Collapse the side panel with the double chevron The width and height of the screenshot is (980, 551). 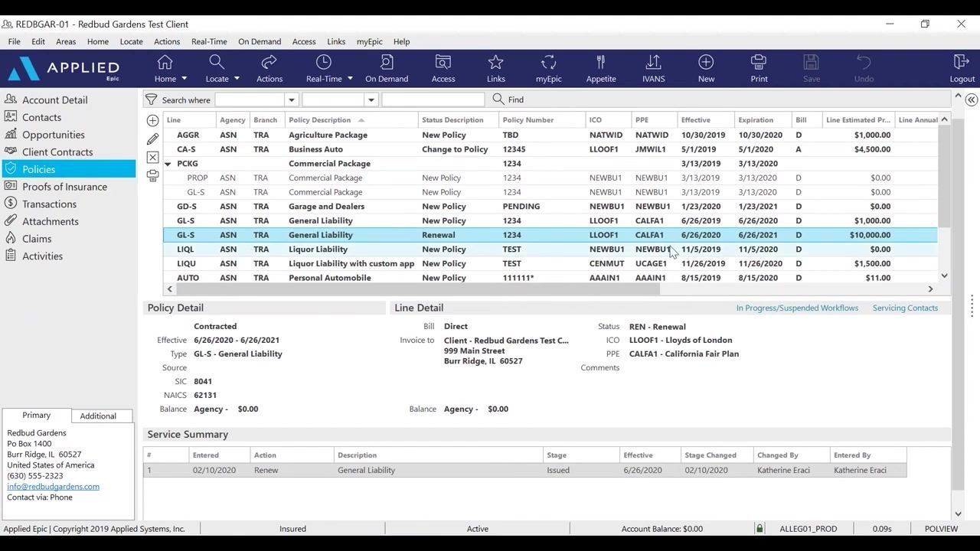click(x=971, y=100)
